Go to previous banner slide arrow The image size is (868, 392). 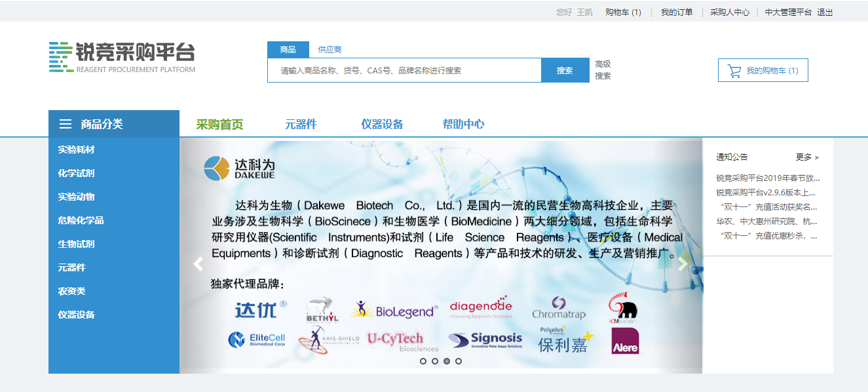198,264
